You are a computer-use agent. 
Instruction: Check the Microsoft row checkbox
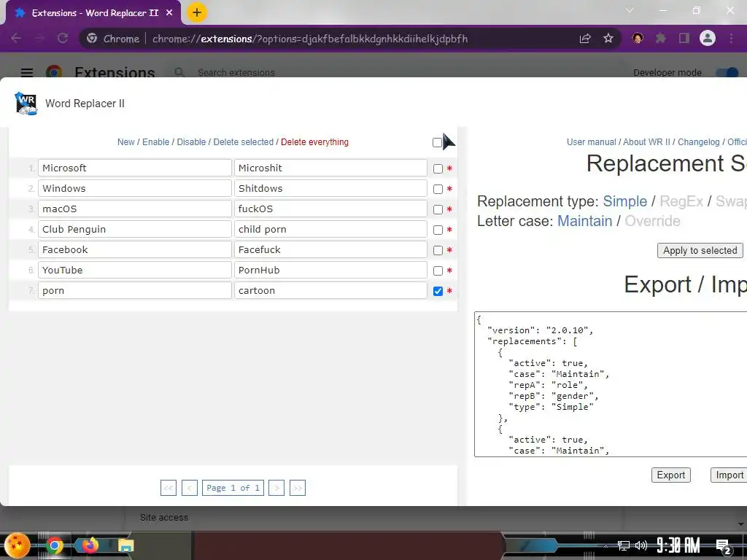(438, 168)
